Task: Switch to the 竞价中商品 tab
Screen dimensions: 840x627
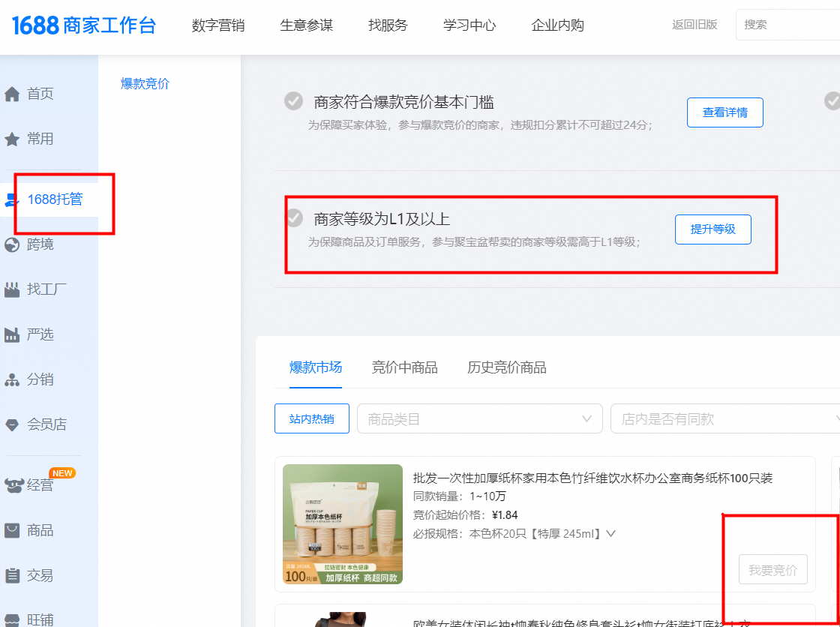Action: [x=404, y=367]
